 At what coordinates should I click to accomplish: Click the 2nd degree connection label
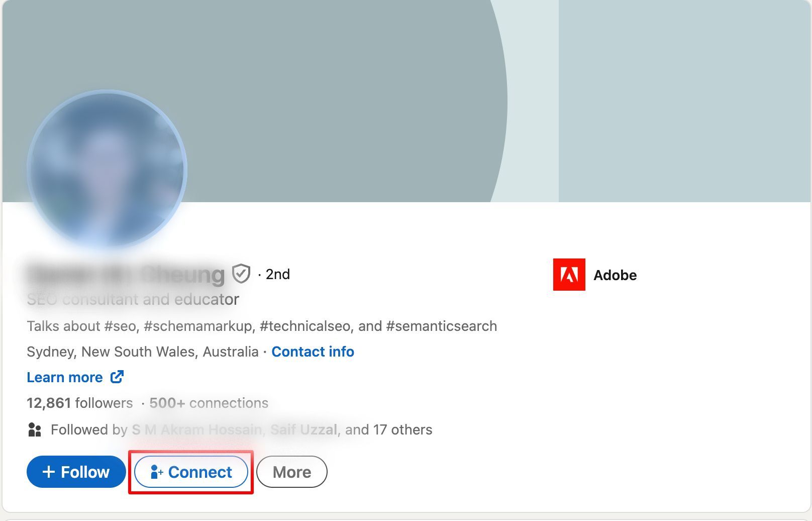click(276, 274)
